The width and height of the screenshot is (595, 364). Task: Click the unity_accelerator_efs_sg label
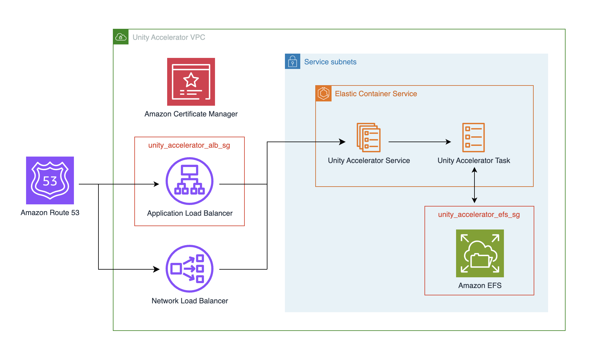(x=479, y=214)
